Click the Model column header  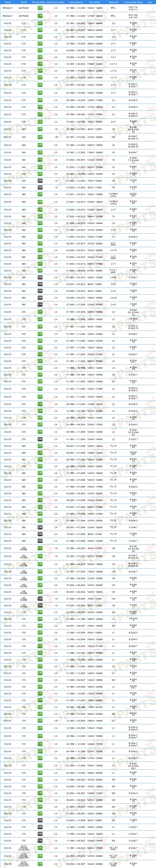tap(24, 2)
